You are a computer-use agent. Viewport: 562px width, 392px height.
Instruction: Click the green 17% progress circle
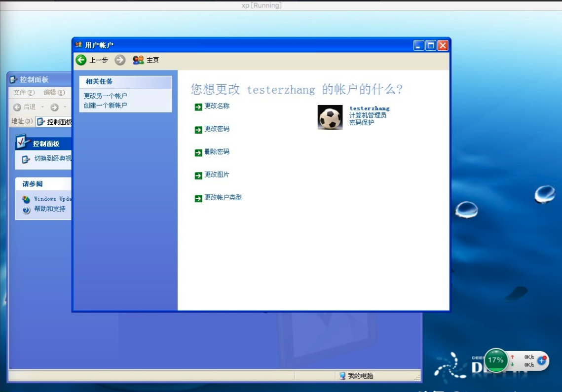tap(495, 361)
